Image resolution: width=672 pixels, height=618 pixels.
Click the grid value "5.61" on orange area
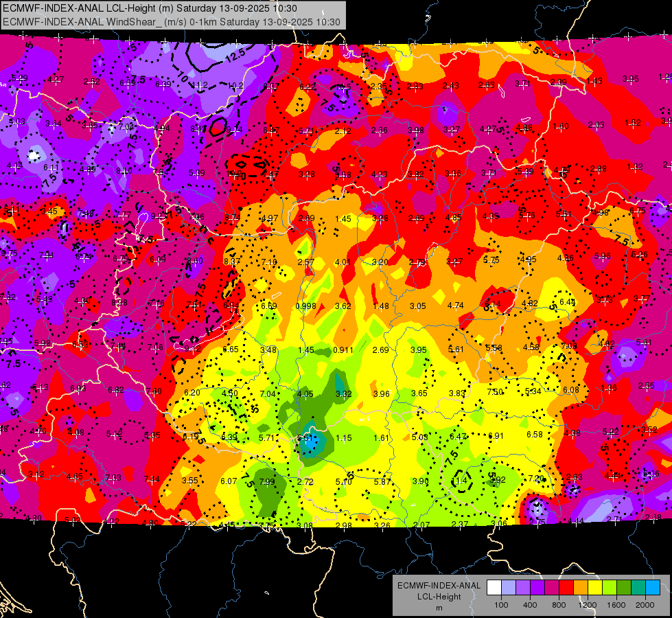coord(456,349)
